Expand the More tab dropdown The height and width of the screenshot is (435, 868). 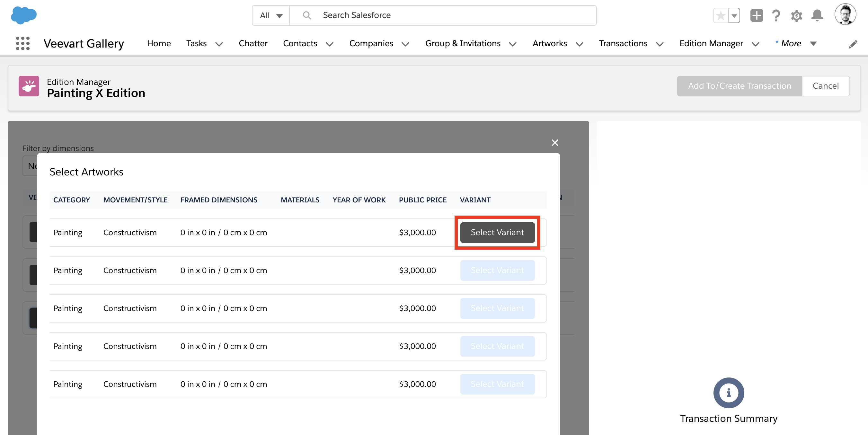pyautogui.click(x=813, y=44)
